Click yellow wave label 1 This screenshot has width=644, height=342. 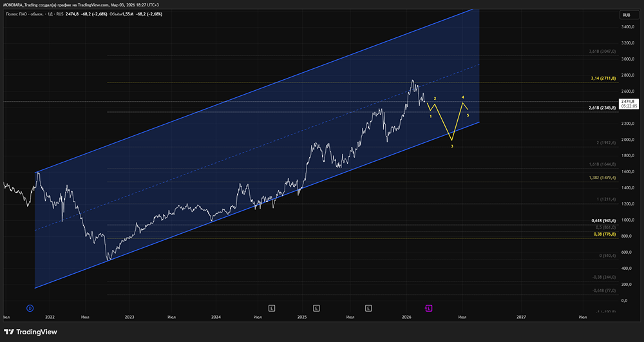coord(430,116)
